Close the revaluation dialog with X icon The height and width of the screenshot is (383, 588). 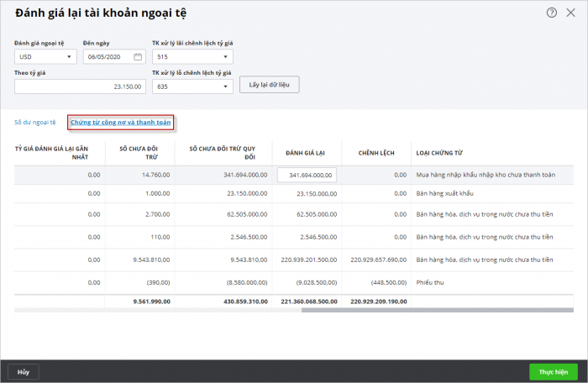click(x=571, y=13)
